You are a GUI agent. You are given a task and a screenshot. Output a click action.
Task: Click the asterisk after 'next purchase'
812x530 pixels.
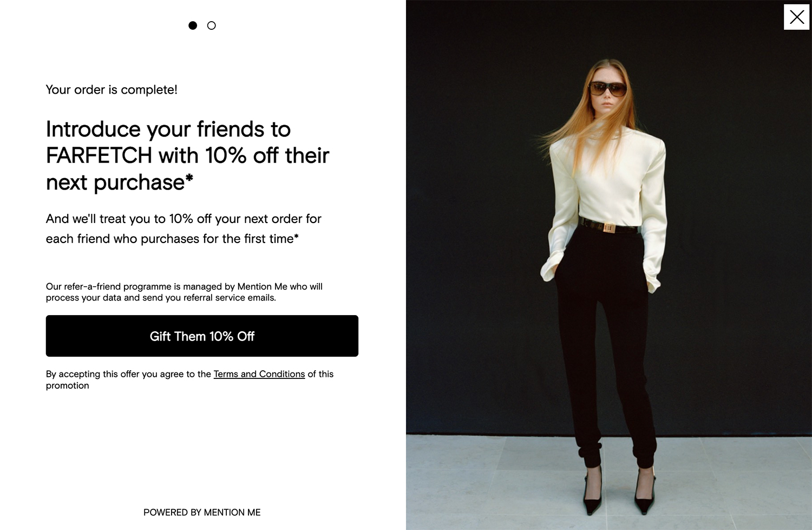pos(189,178)
